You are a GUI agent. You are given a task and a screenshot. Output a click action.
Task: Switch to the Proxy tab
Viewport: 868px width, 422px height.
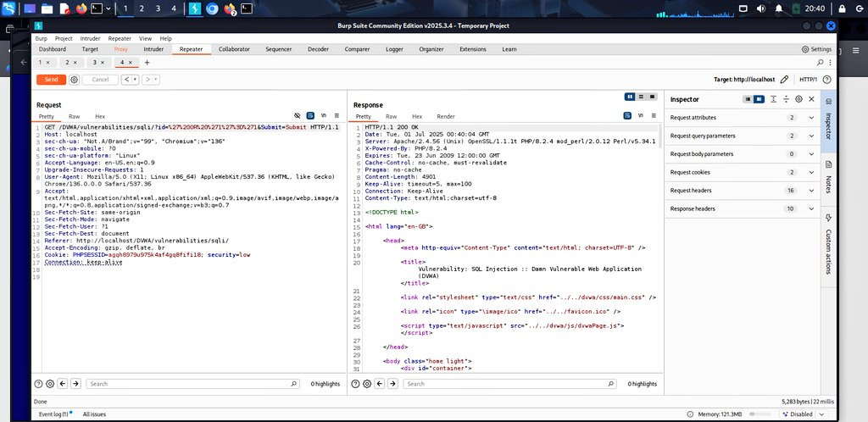(x=120, y=49)
